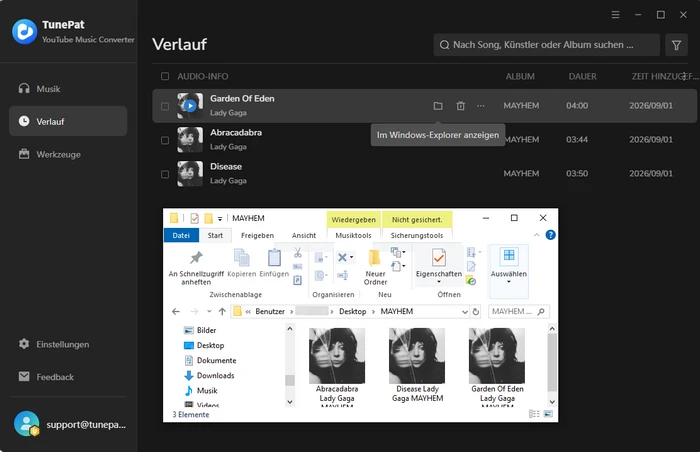
Task: Click Desktop in address breadcrumb
Action: 352,311
